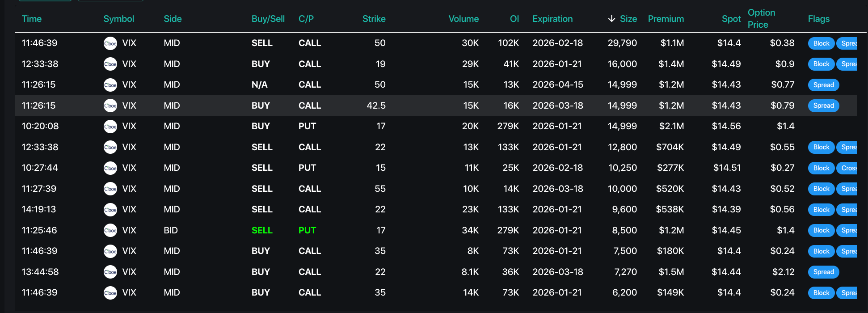Sort by the Premium column header
Image resolution: width=868 pixels, height=313 pixels.
666,19
